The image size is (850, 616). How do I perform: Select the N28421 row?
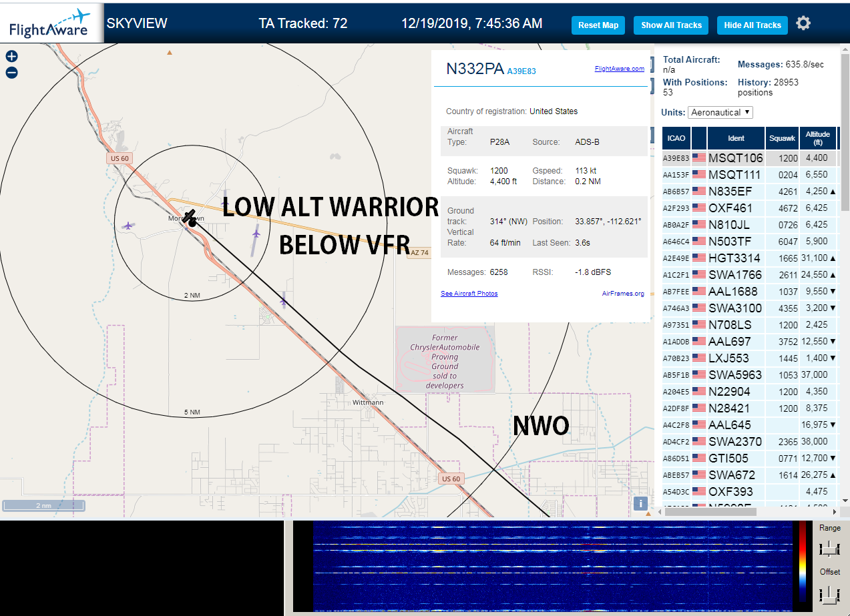[749, 408]
